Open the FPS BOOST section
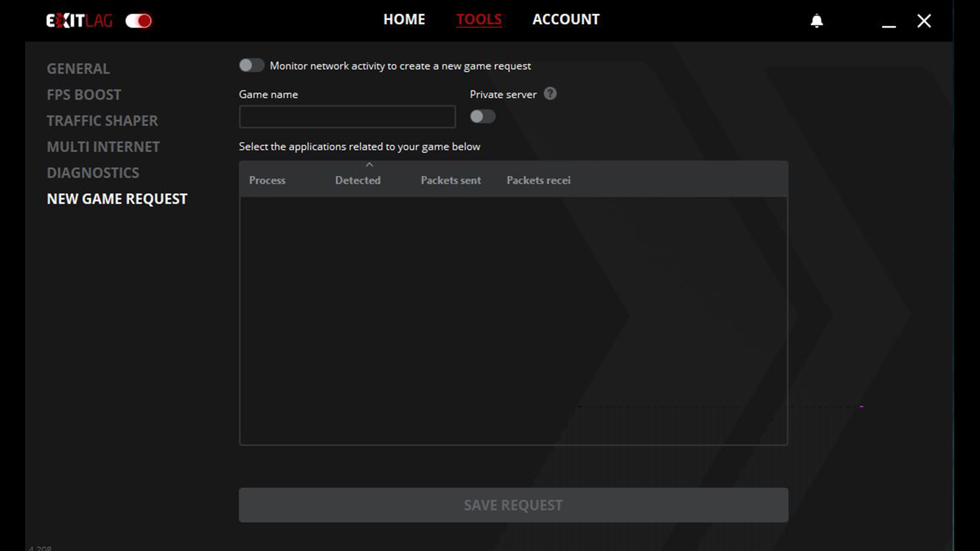This screenshot has width=980, height=551. pos(84,95)
